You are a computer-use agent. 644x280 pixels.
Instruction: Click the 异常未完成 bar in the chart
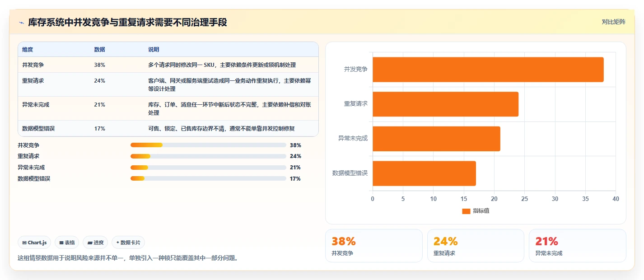click(x=436, y=139)
